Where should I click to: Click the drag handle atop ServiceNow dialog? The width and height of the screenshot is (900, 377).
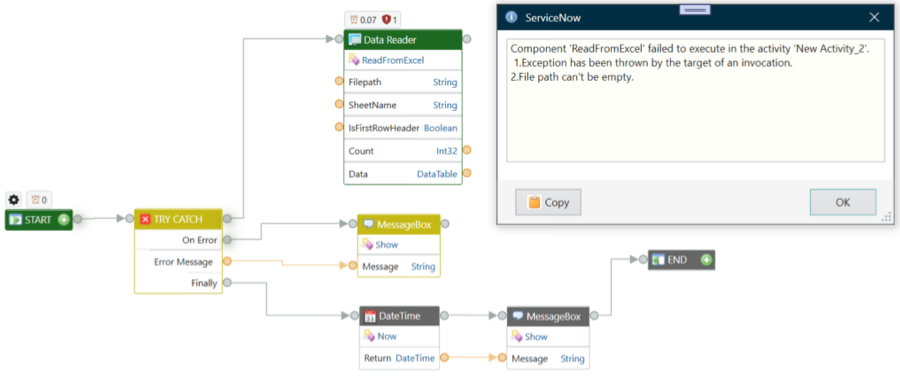pyautogui.click(x=695, y=9)
